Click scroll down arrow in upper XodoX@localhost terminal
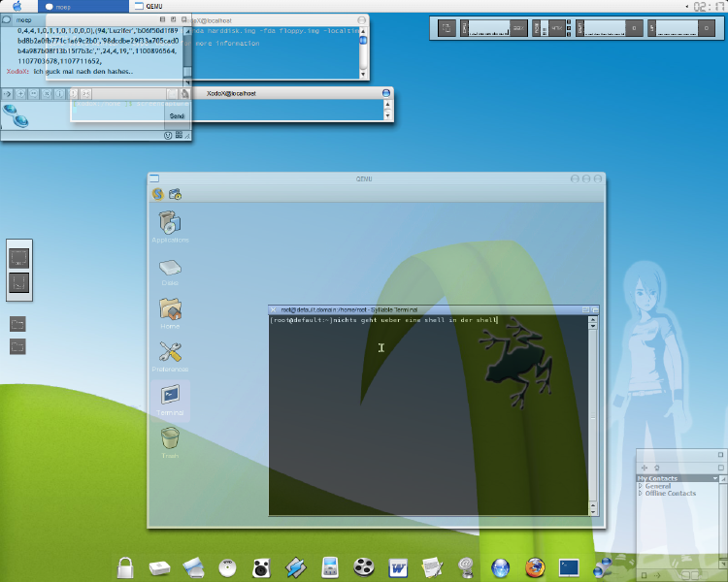This screenshot has width=728, height=582. 363,75
